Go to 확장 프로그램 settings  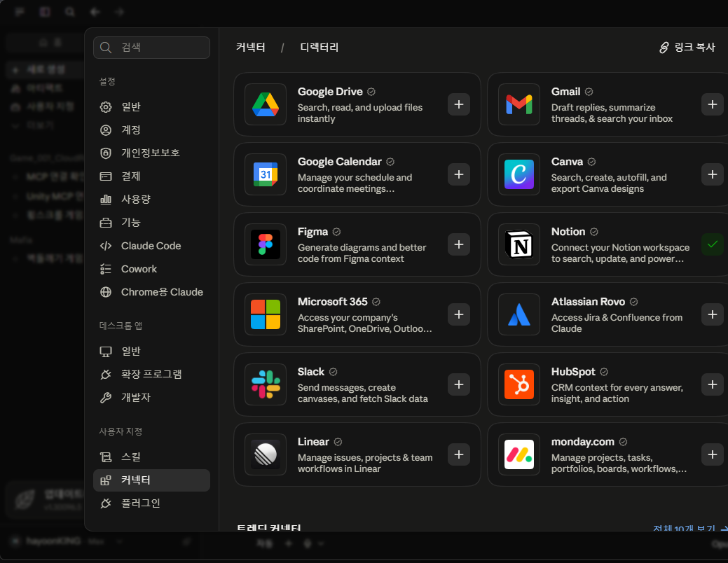pyautogui.click(x=151, y=374)
